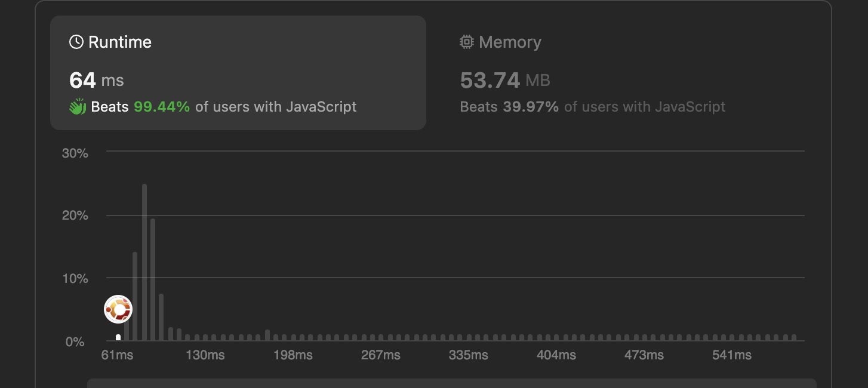Click the last histogram bar on the right
Screen dimensions: 868x388
[794, 338]
